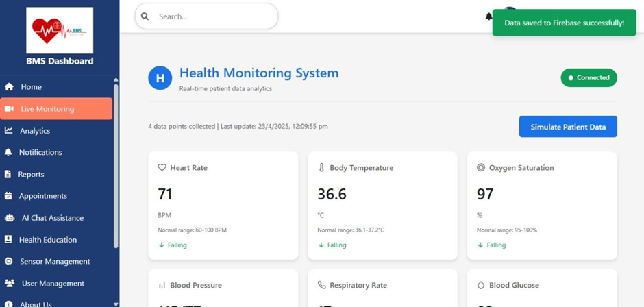Click the Analytics chart icon
The height and width of the screenshot is (307, 644).
pos(9,130)
